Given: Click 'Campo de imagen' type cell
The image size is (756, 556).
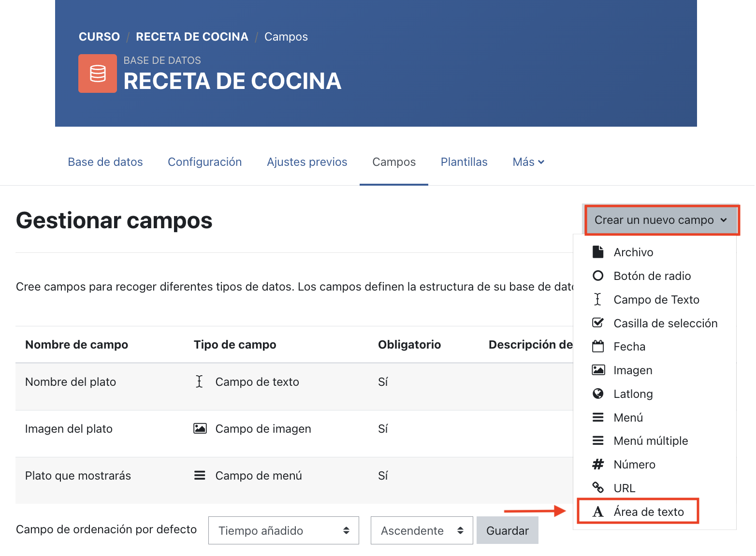Looking at the screenshot, I should click(263, 428).
